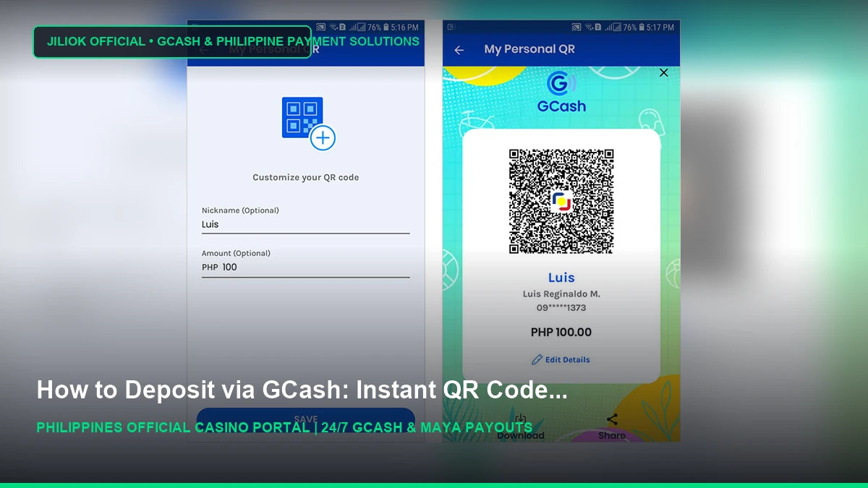
Task: Click the blue 'Luis' nickname on the QR card
Action: pos(561,278)
